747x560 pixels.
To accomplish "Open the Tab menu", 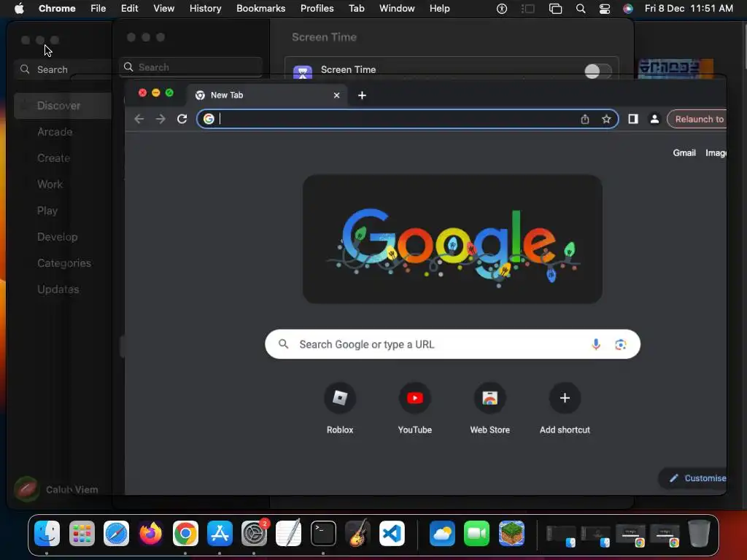I will [356, 8].
